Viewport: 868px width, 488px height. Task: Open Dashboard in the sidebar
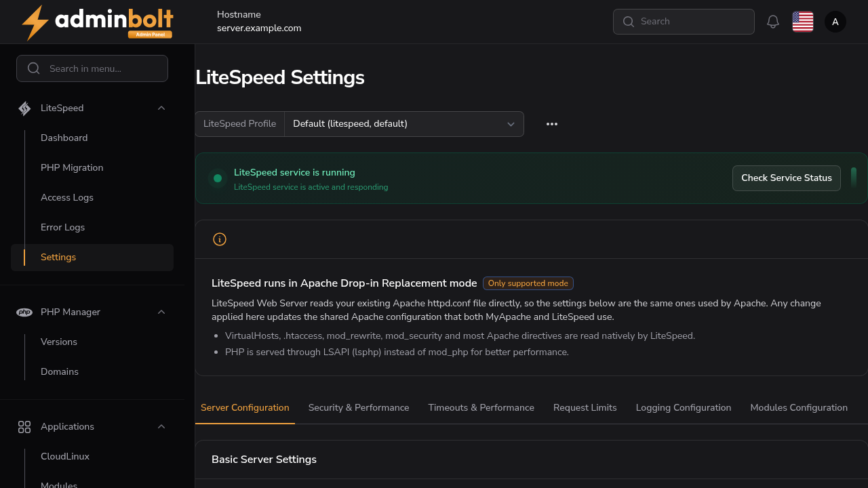(x=92, y=138)
